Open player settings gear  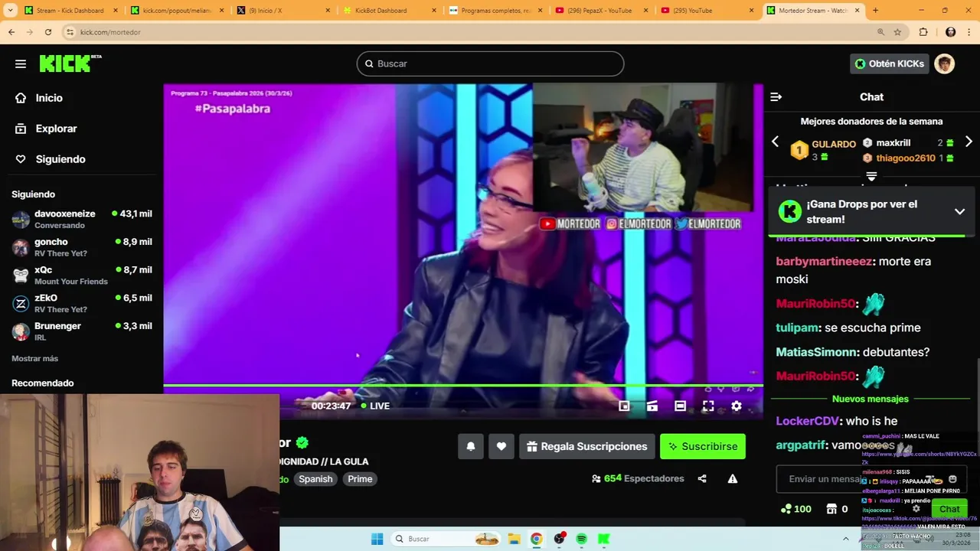737,406
